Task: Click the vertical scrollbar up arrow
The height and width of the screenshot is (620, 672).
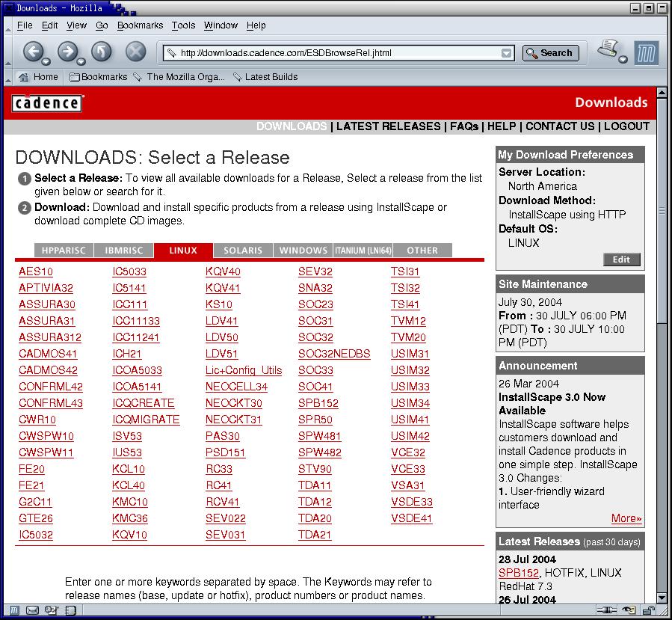Action: click(662, 92)
